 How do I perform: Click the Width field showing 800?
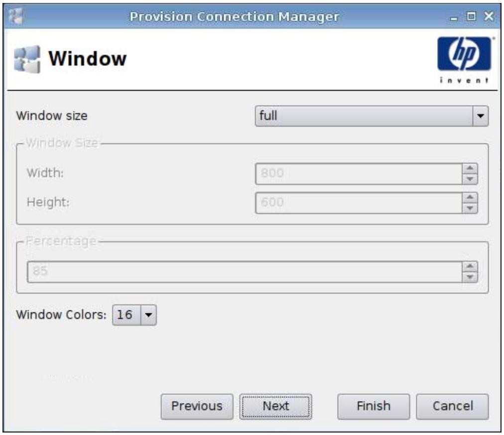(x=359, y=173)
